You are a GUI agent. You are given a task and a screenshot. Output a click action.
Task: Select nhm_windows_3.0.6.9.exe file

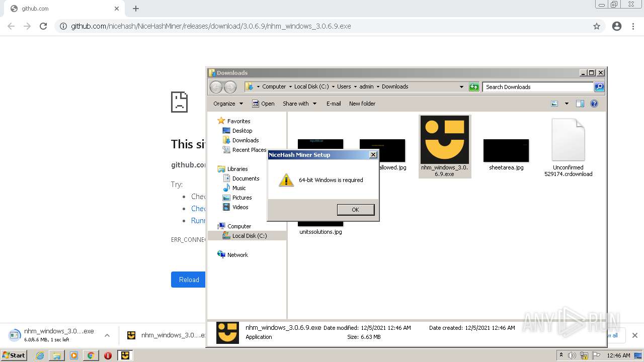click(x=445, y=146)
